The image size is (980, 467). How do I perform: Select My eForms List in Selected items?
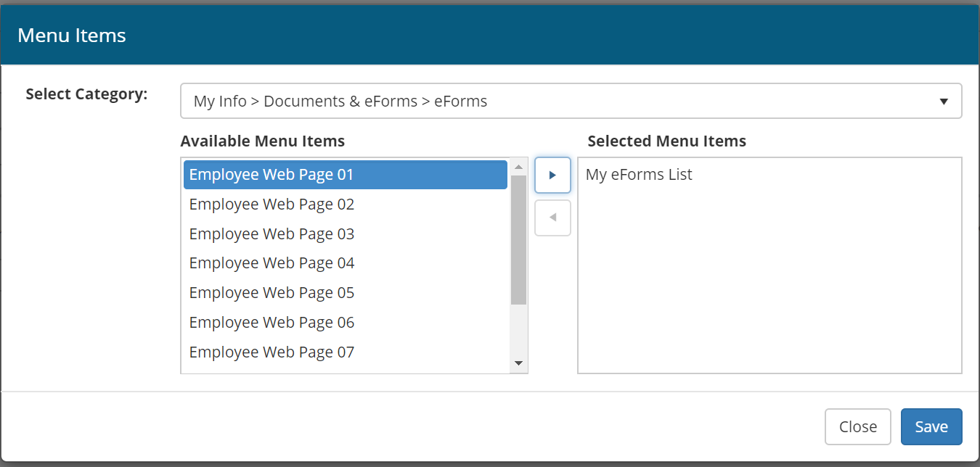tap(639, 175)
